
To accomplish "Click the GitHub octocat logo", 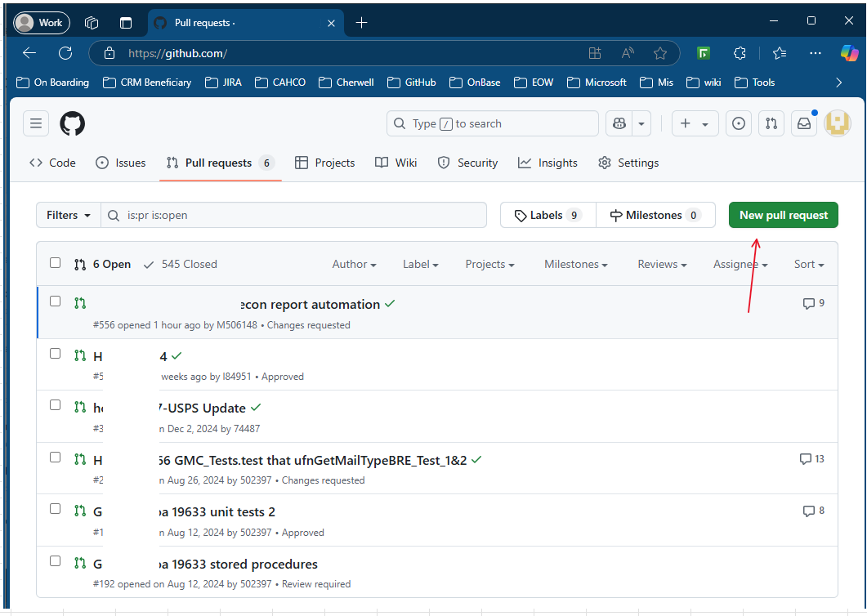I will point(72,123).
